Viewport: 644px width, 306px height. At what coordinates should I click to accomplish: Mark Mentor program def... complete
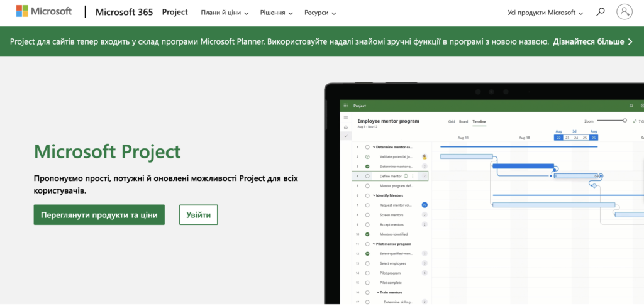(x=367, y=186)
